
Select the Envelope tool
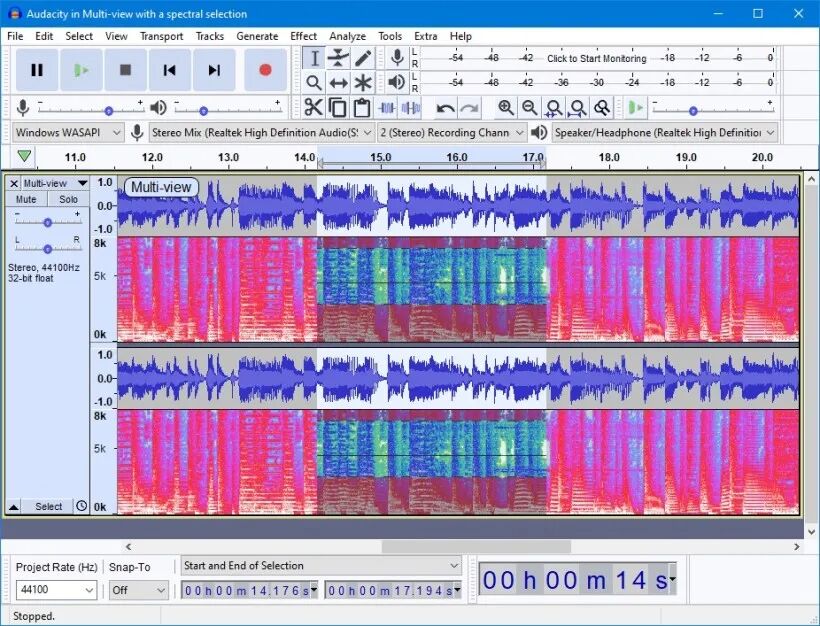coord(338,58)
